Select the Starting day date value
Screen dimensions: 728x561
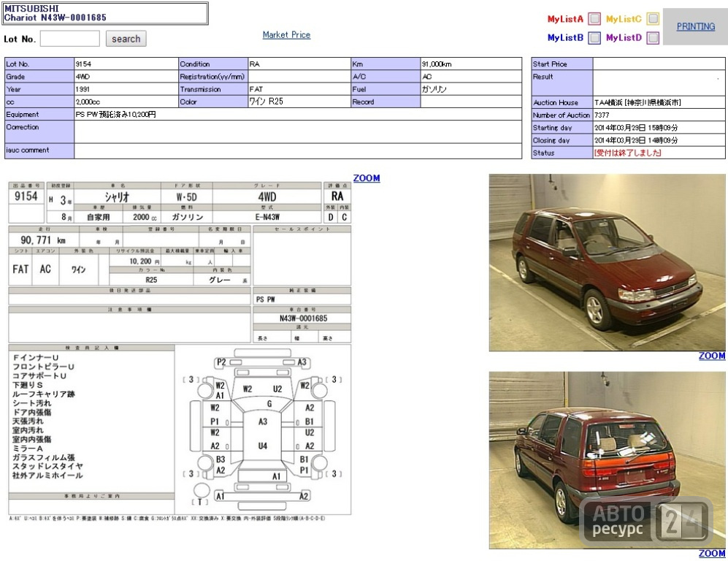(636, 128)
